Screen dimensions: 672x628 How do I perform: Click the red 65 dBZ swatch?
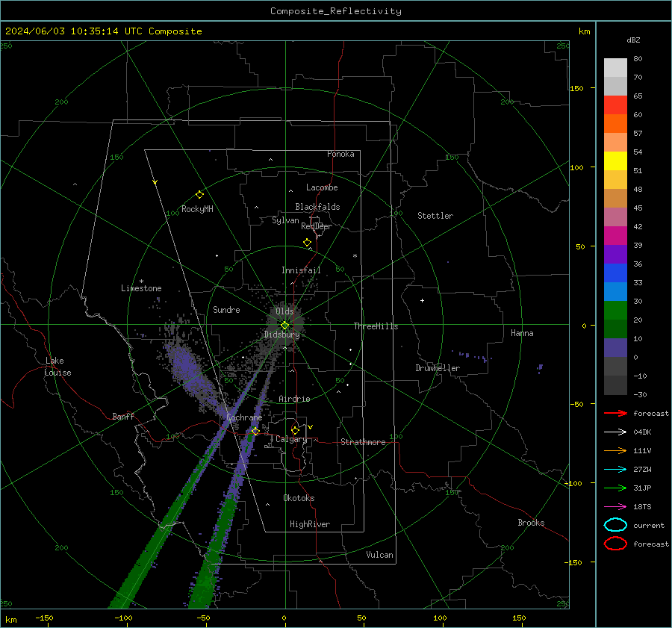(615, 105)
